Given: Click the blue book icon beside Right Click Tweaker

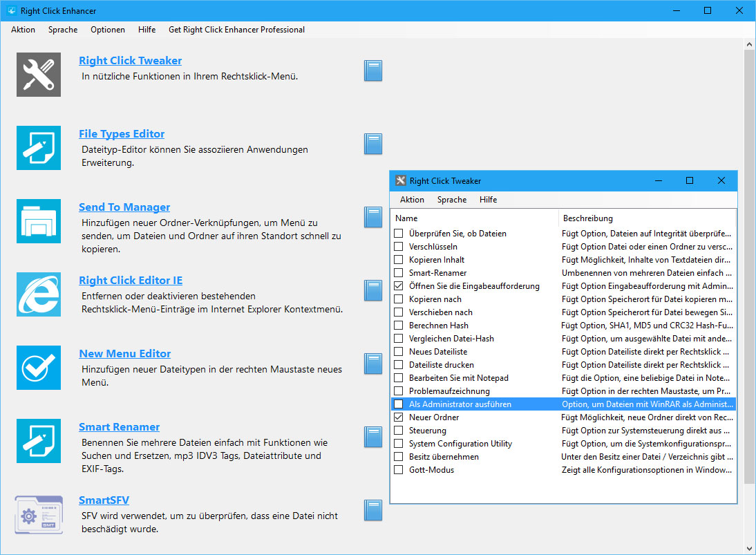Looking at the screenshot, I should pos(373,71).
